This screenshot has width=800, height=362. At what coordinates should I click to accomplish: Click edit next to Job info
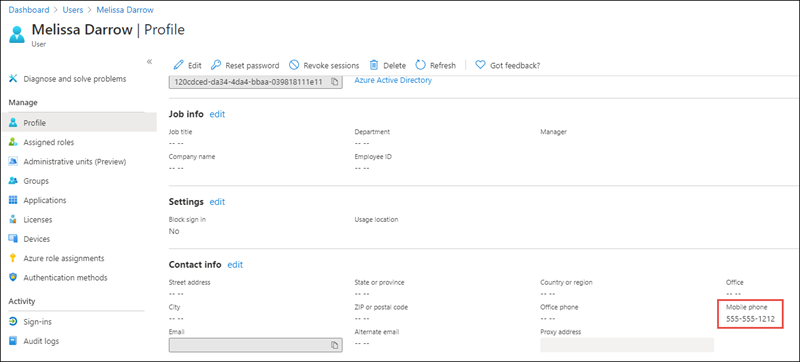tap(217, 114)
